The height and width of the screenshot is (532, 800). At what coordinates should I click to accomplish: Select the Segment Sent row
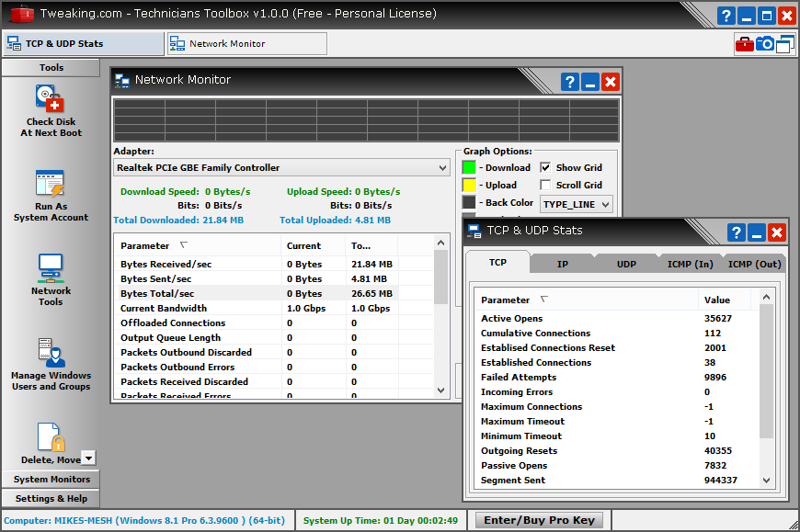click(x=617, y=480)
